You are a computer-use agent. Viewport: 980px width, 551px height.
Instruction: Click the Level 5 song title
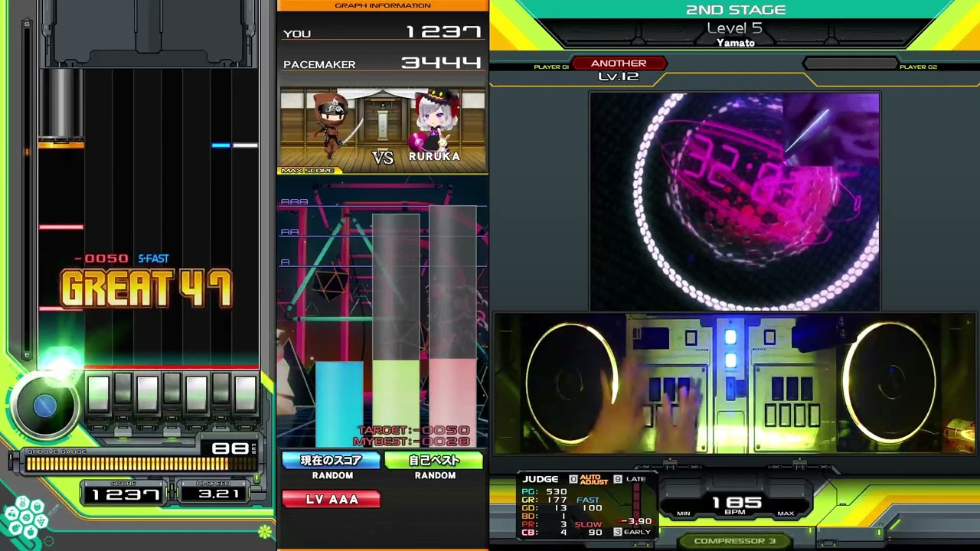(735, 28)
